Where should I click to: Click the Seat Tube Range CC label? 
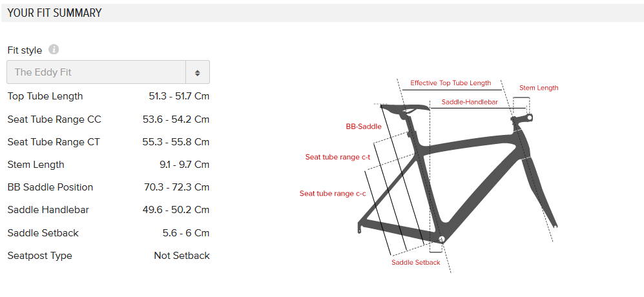coord(54,119)
